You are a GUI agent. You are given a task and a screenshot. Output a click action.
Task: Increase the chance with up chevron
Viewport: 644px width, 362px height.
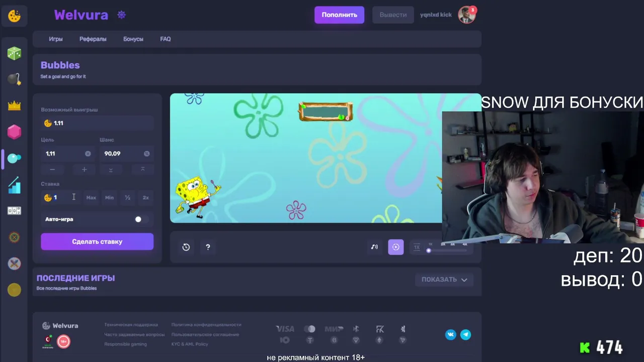pos(142,169)
